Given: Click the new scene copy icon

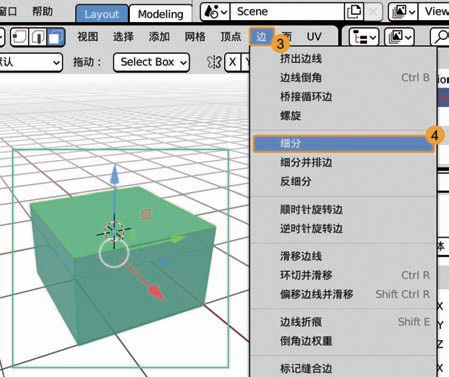Looking at the screenshot, I should [x=354, y=12].
